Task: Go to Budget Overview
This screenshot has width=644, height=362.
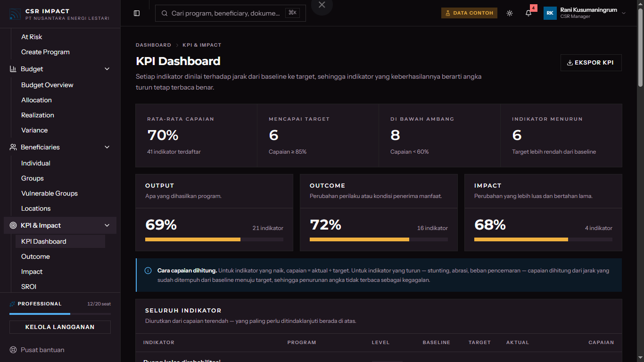Action: pyautogui.click(x=47, y=85)
